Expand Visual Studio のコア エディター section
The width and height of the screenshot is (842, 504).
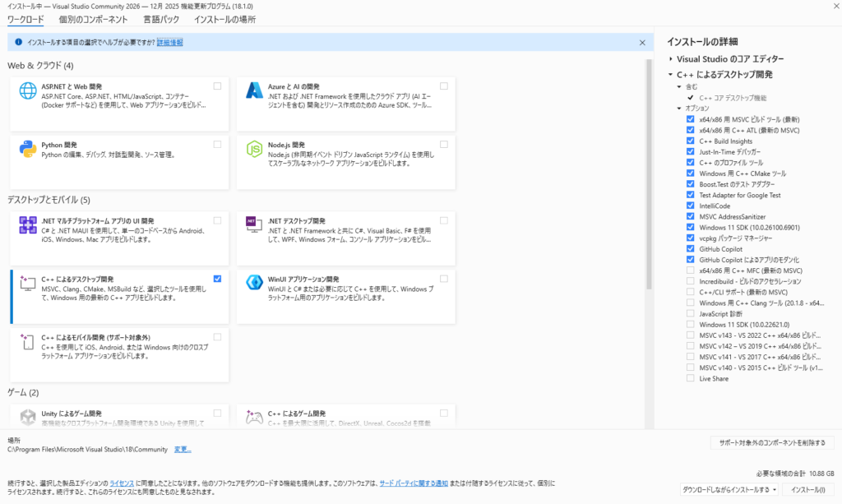click(671, 59)
